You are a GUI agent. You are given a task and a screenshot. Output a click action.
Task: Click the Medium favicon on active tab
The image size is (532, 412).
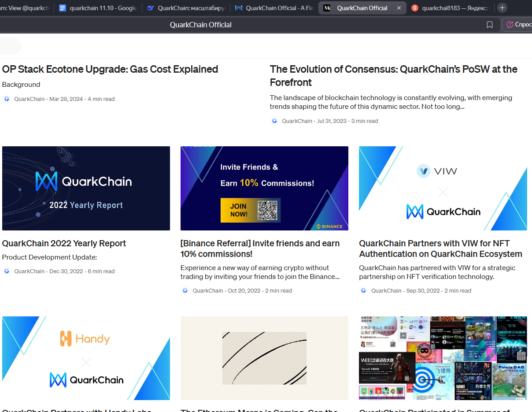pyautogui.click(x=327, y=8)
